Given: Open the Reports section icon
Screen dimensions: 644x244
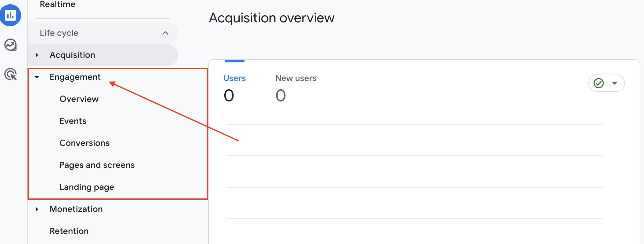Looking at the screenshot, I should click(11, 16).
